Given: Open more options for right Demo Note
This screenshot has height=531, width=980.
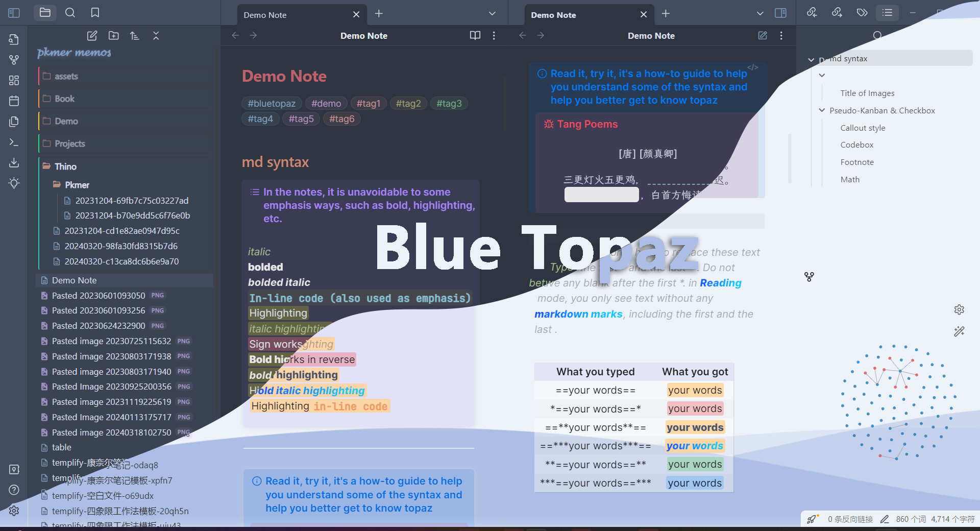Looking at the screenshot, I should coord(781,36).
